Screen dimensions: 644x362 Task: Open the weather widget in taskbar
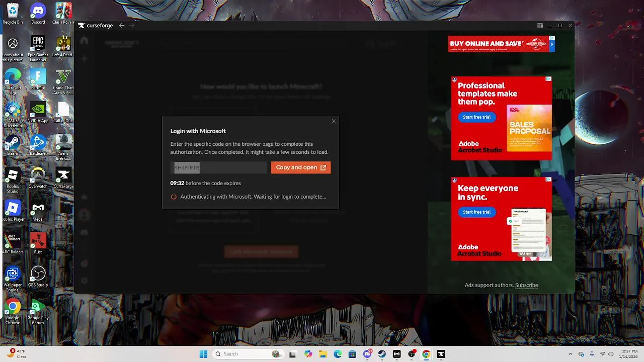coord(17,354)
